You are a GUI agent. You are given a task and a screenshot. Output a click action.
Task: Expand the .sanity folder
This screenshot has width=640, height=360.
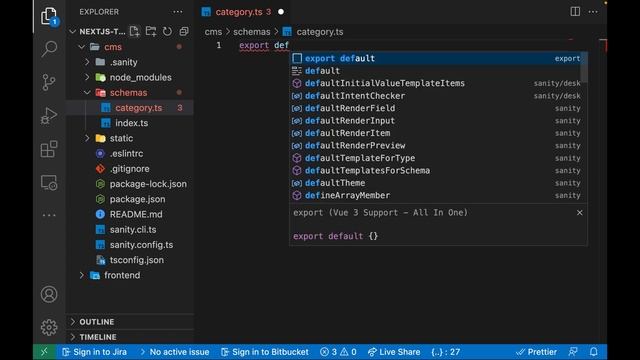point(87,62)
